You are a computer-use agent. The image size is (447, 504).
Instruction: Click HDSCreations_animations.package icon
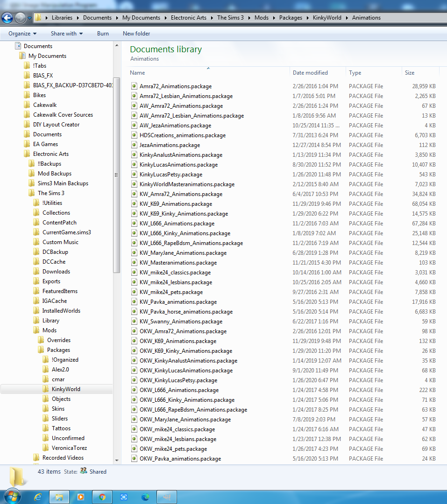134,135
